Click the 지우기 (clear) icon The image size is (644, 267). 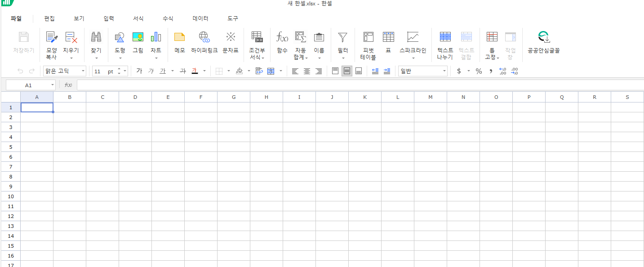tap(71, 37)
